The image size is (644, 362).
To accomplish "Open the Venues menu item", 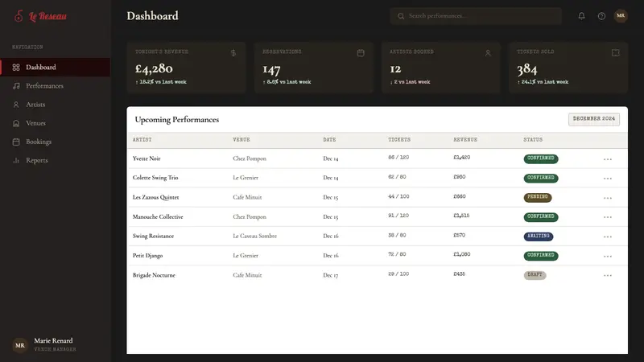I will click(x=55, y=123).
